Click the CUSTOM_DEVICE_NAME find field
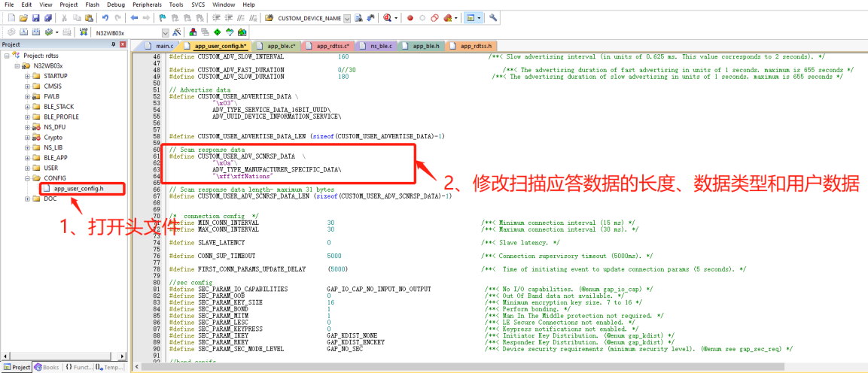The image size is (868, 373). (309, 18)
